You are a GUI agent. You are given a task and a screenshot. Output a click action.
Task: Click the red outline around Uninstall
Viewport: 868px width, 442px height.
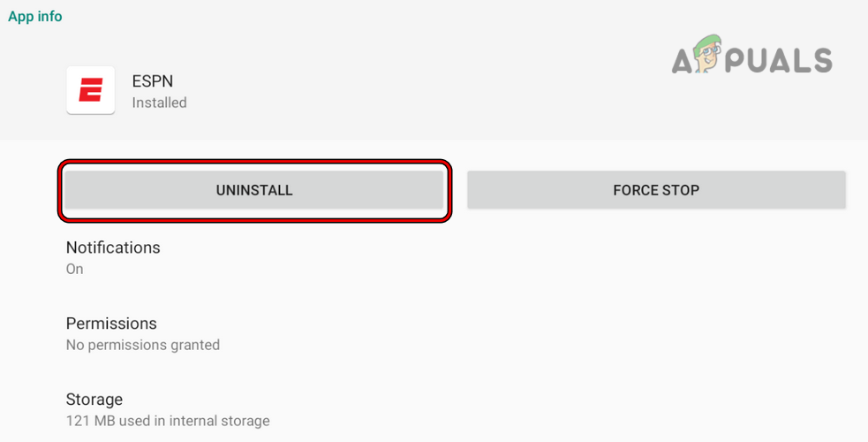point(254,163)
